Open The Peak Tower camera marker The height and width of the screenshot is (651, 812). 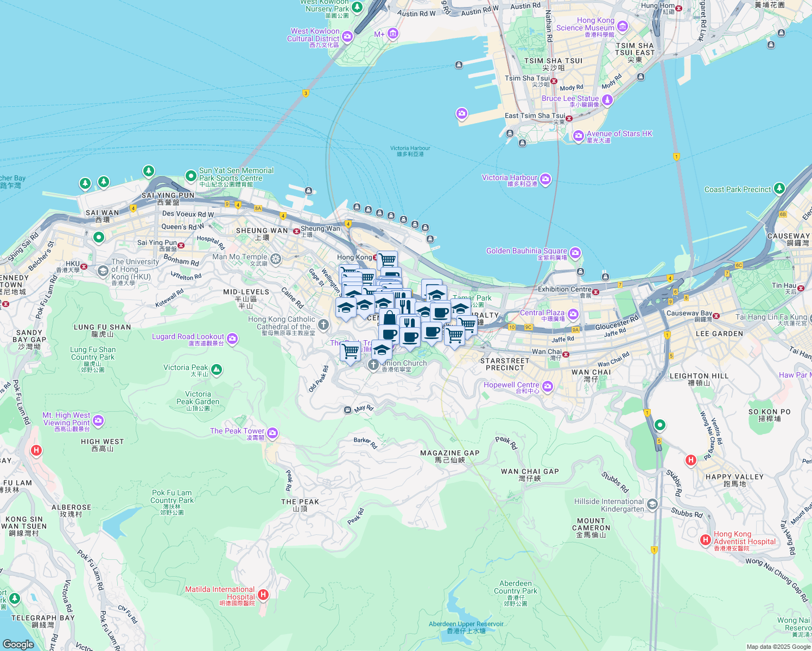click(x=272, y=432)
